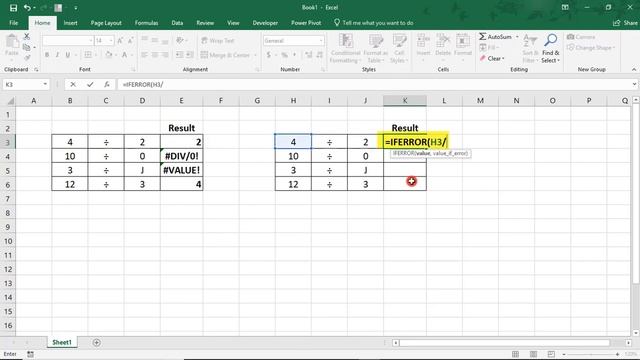Click Increase Font Size icon
Screen dimensions: 640x360
click(120, 40)
